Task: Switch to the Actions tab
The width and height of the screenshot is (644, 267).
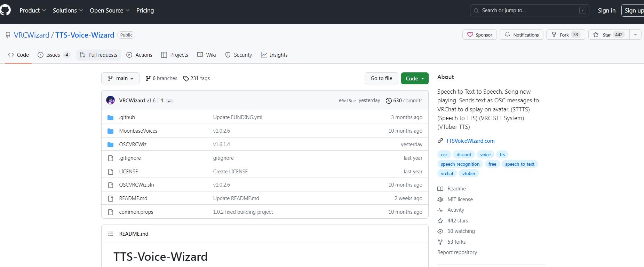Action: point(139,55)
